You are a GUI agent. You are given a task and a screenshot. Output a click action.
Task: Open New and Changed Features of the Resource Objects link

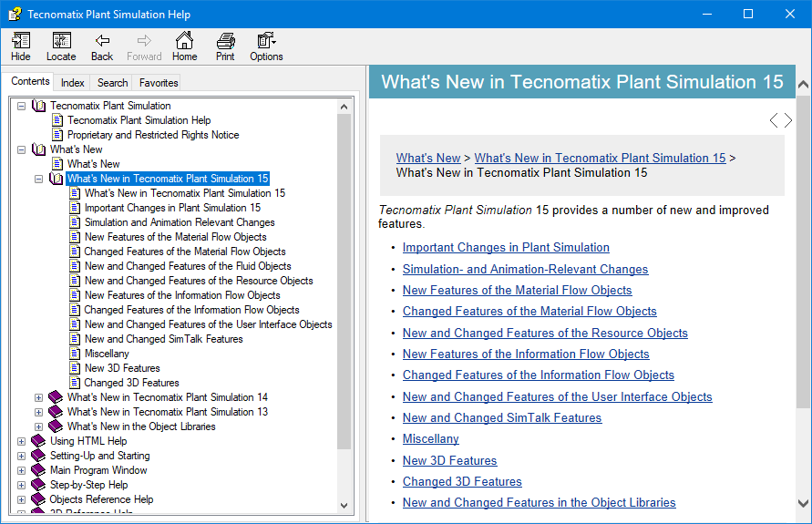[x=545, y=333]
